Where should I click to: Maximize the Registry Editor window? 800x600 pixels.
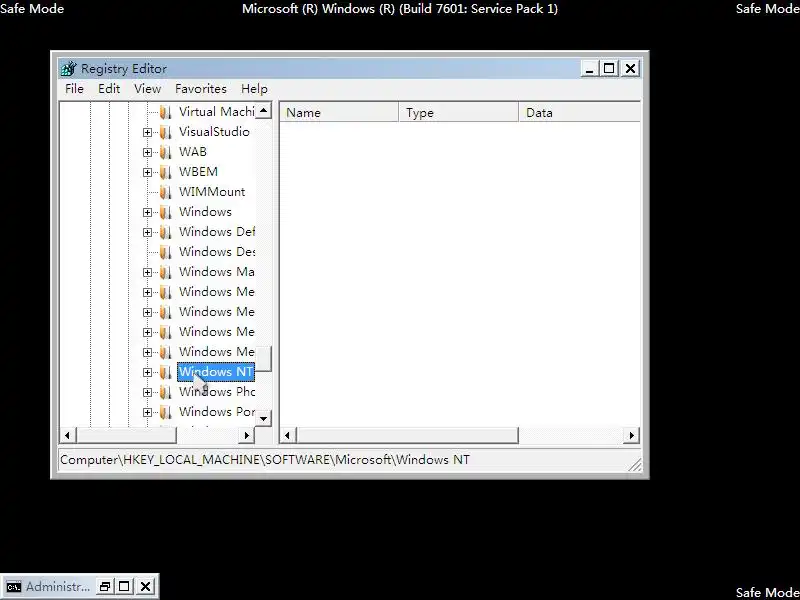click(x=609, y=69)
